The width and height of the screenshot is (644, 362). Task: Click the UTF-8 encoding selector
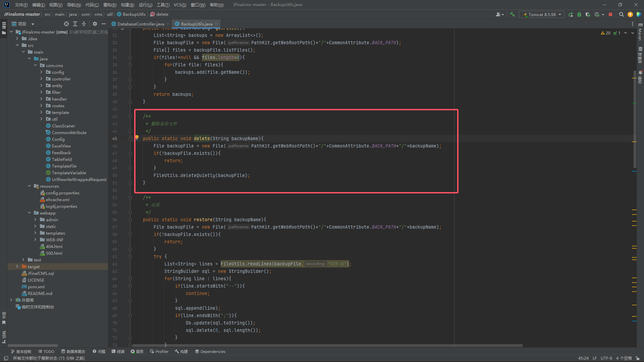pos(606,358)
